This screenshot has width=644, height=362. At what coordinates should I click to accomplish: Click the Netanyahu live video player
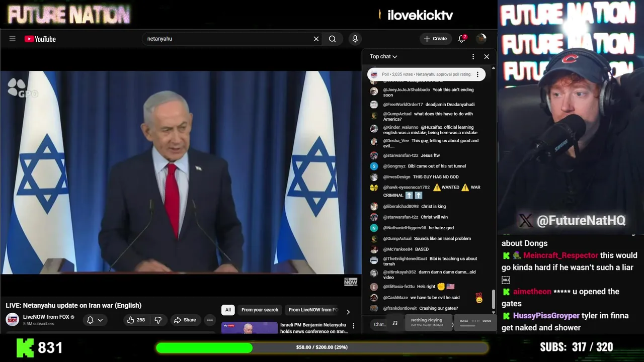[181, 172]
